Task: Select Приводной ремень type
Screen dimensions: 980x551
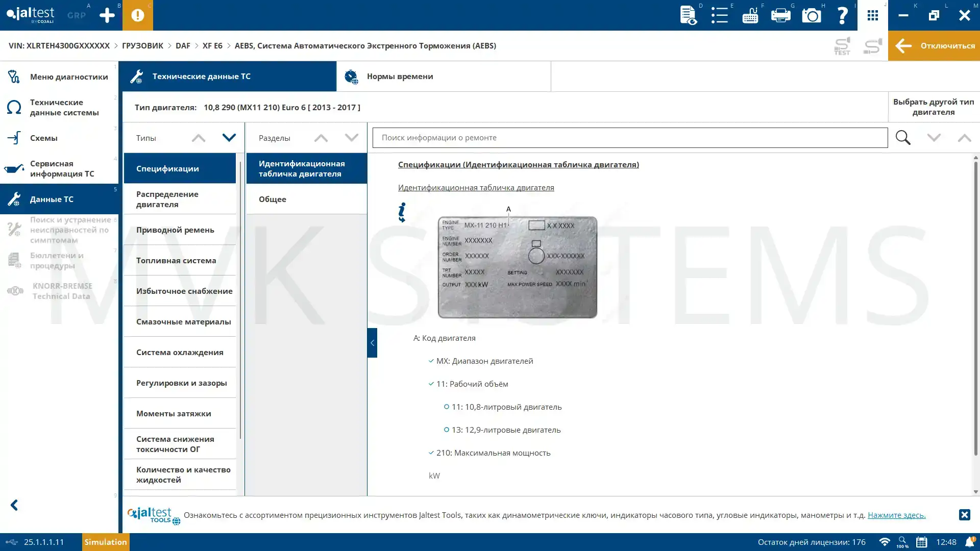Action: point(180,230)
